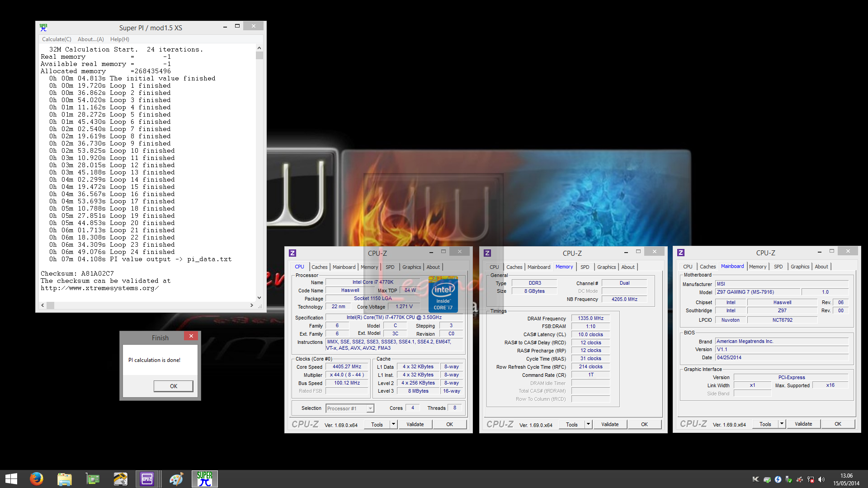This screenshot has width=868, height=488.
Task: Open the Processor #1 selection dropdown
Action: tap(350, 408)
